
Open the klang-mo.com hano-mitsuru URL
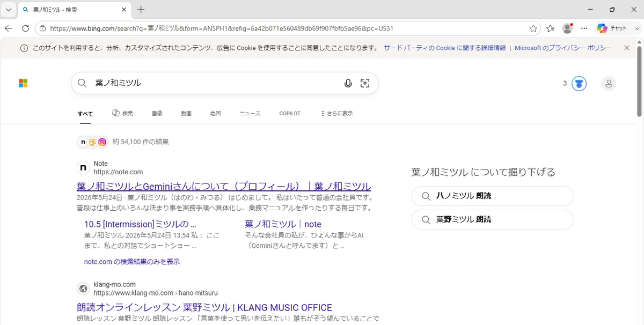(156, 293)
